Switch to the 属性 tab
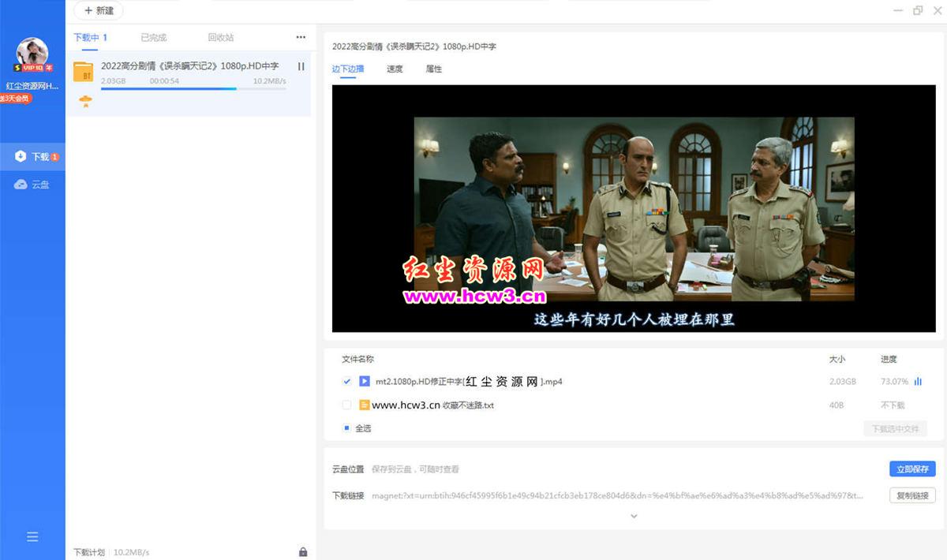 click(434, 69)
